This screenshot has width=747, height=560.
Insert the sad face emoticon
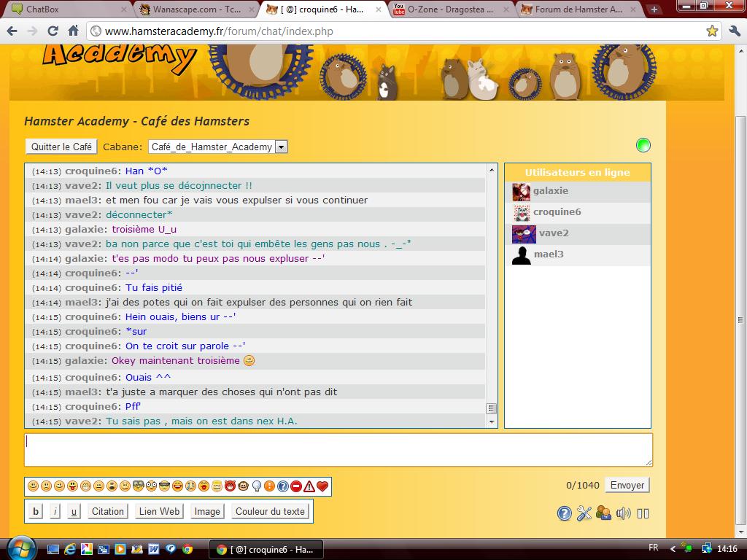tap(46, 486)
